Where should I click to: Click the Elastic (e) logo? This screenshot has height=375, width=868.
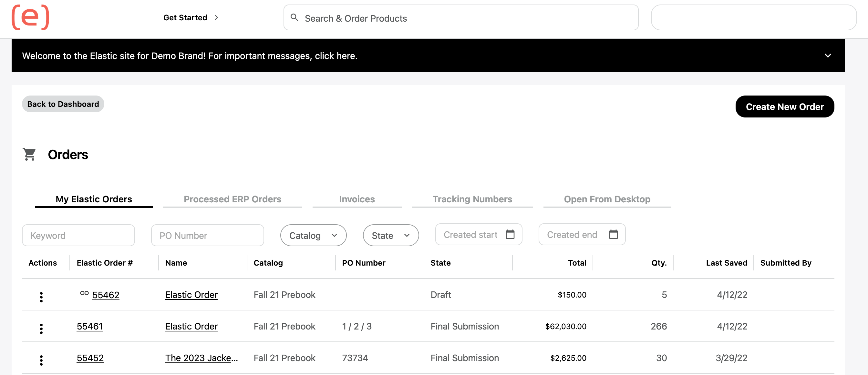pyautogui.click(x=30, y=18)
